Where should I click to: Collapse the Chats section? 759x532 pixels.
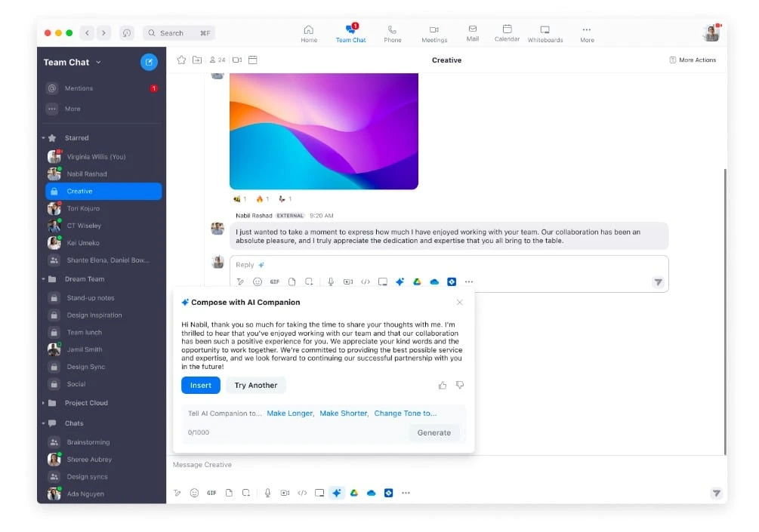pyautogui.click(x=44, y=423)
